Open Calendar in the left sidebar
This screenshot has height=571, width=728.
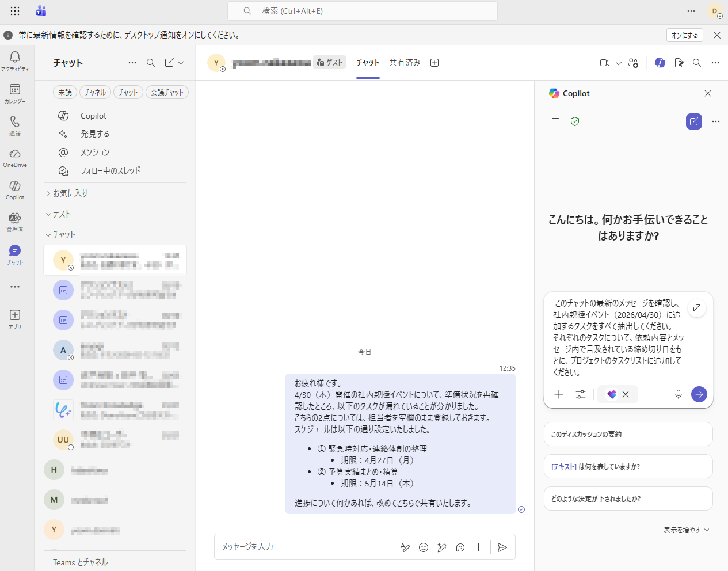pyautogui.click(x=15, y=93)
